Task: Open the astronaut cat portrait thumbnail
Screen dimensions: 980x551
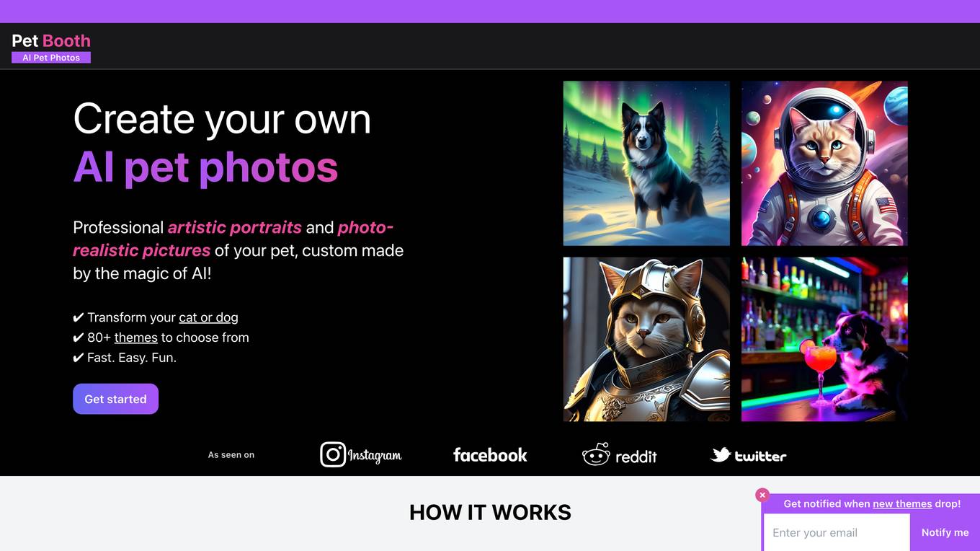Action: (x=824, y=163)
